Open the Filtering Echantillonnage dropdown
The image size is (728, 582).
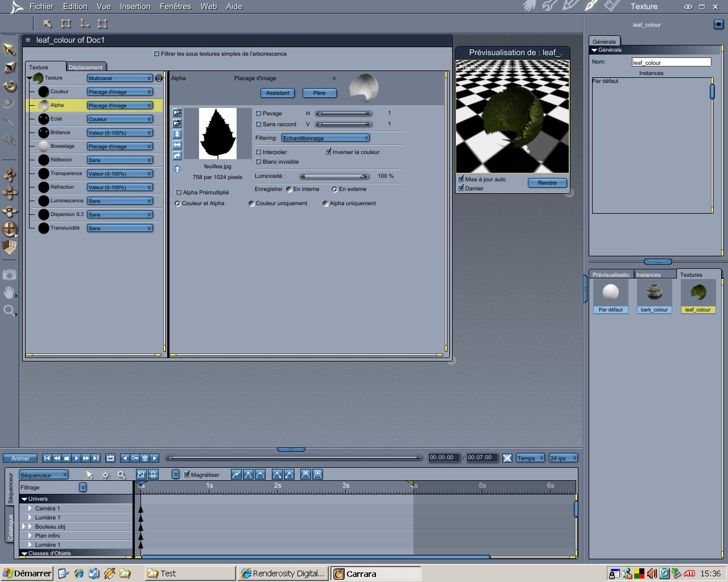[326, 138]
